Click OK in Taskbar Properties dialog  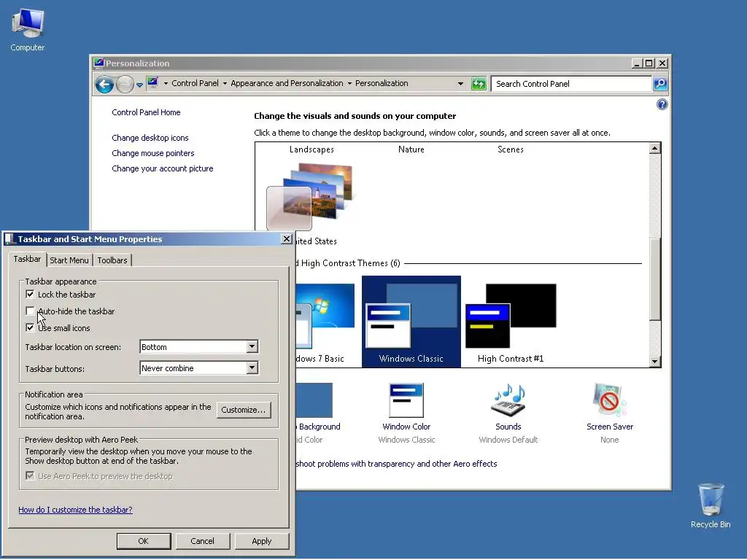(x=144, y=541)
